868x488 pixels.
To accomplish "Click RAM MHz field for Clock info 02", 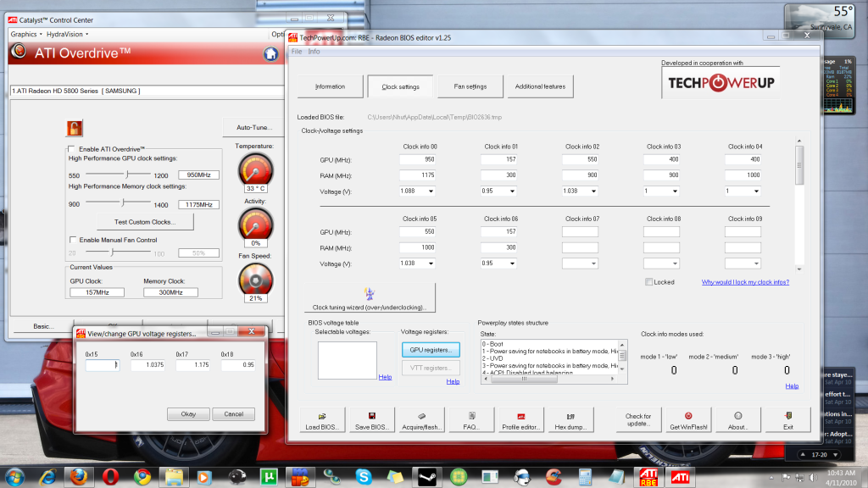I will 580,175.
